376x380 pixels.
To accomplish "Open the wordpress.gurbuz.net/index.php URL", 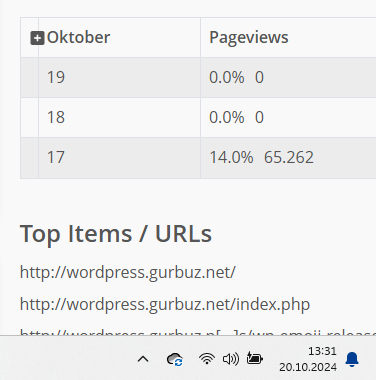I will point(165,304).
